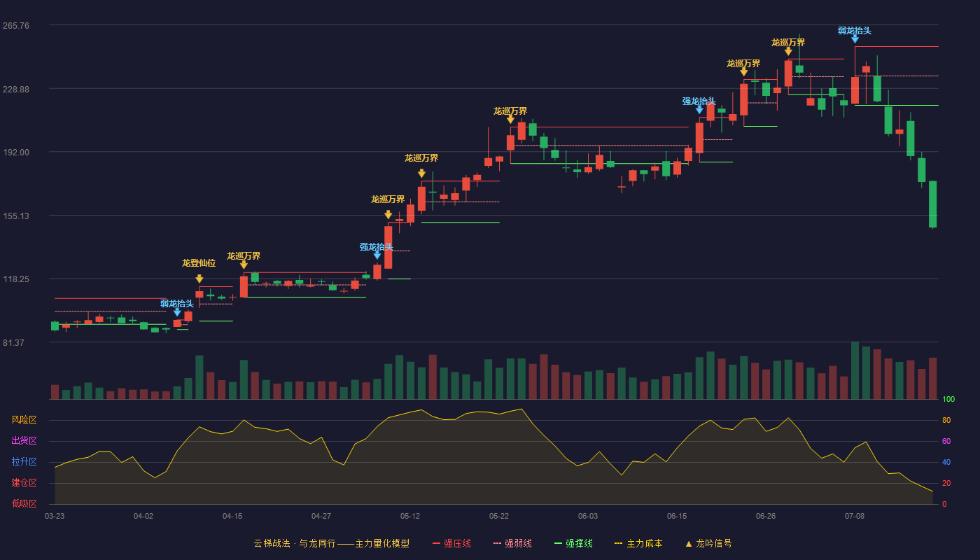The image size is (980, 560).
Task: Click the 04-02 date axis label
Action: click(143, 516)
